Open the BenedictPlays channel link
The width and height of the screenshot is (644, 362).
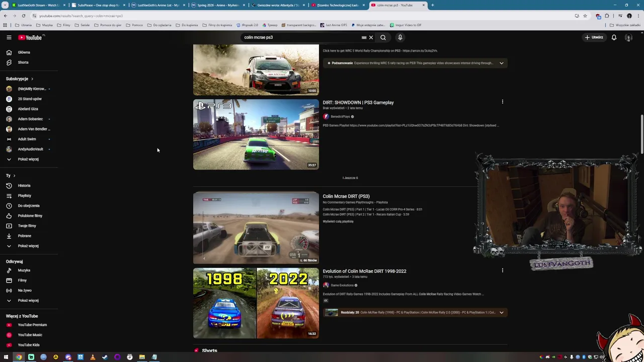[x=340, y=117]
